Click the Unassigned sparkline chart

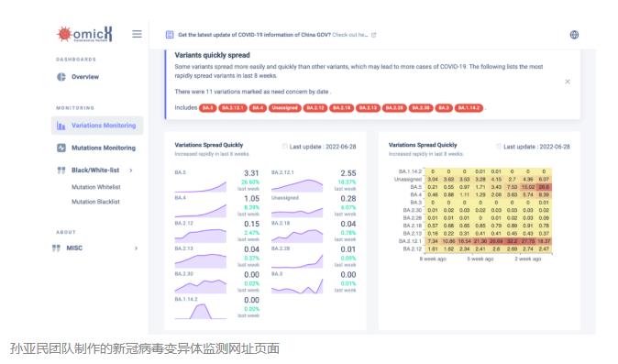click(297, 213)
